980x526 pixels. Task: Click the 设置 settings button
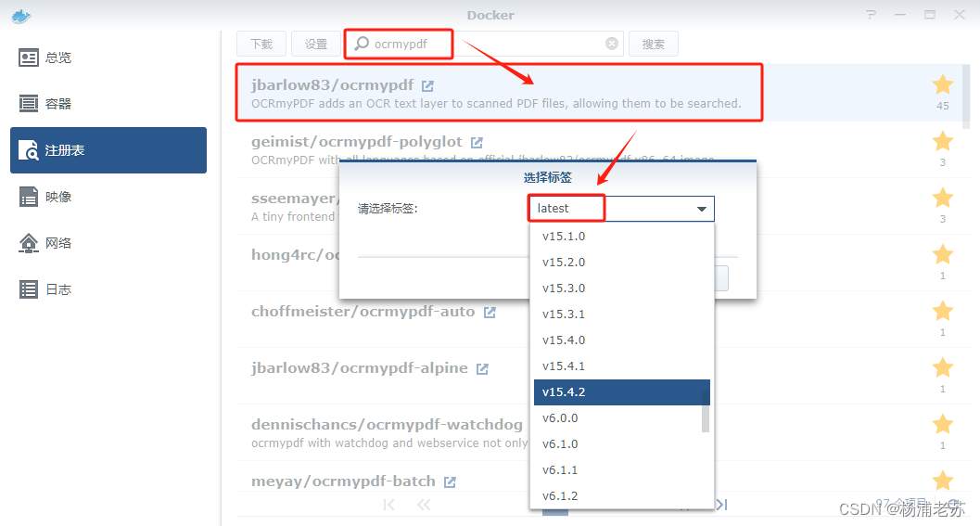(315, 44)
